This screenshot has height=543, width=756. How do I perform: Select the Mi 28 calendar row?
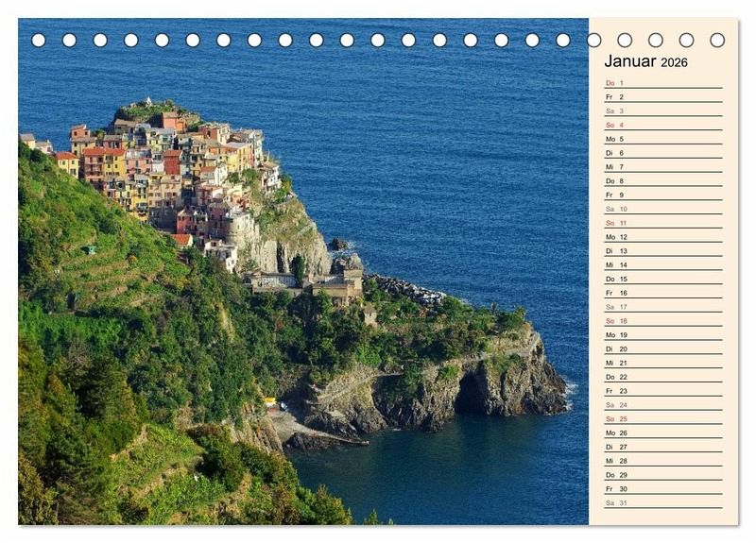click(x=663, y=460)
